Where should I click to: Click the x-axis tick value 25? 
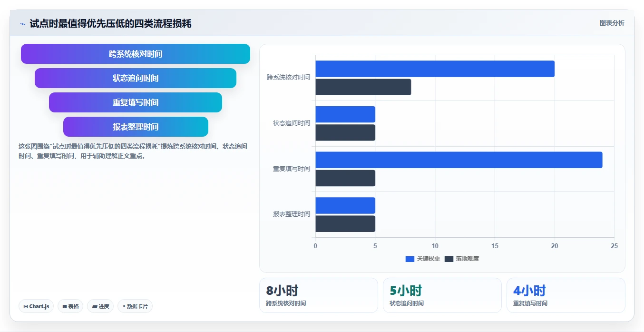(614, 246)
